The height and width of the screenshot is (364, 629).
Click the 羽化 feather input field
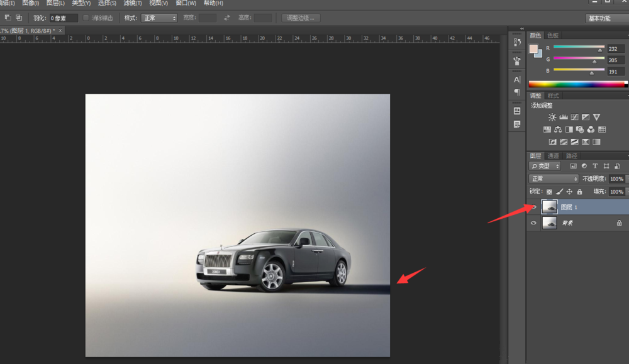click(x=64, y=18)
